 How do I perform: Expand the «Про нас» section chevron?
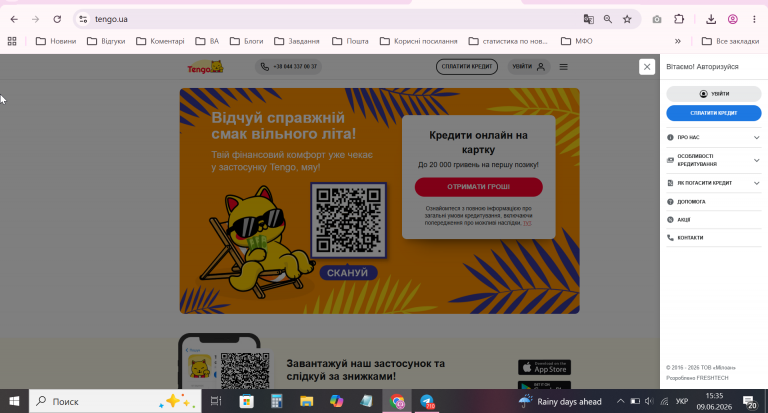tap(757, 138)
